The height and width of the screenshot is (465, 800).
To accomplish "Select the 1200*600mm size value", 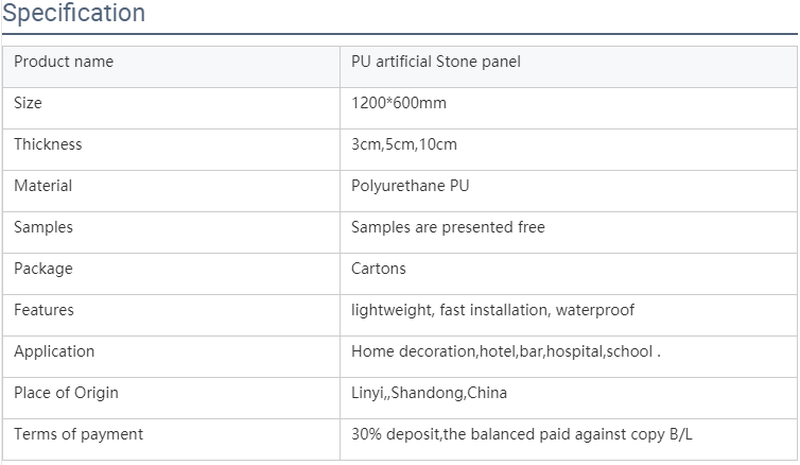I will point(400,103).
